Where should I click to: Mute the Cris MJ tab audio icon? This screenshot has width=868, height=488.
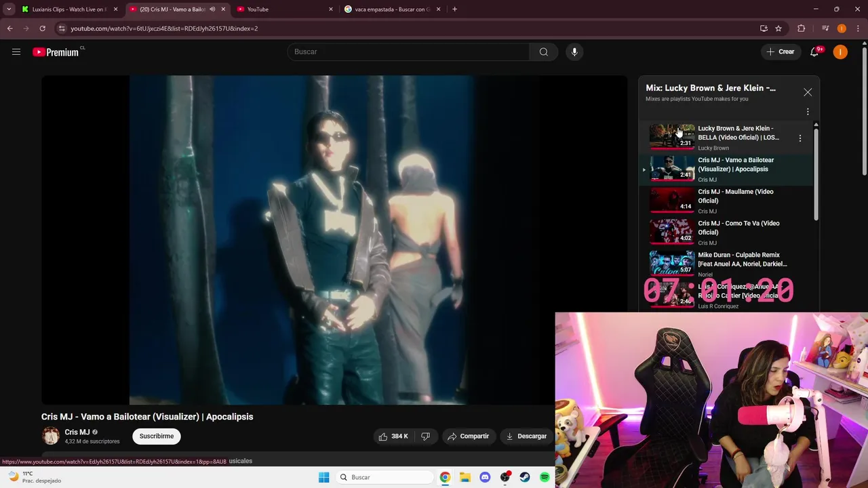(212, 9)
